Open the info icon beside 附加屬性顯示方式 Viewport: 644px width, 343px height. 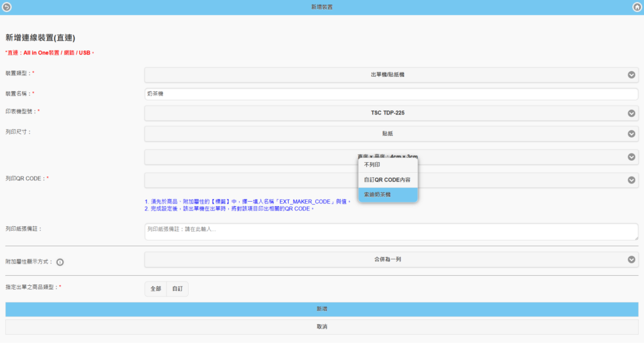coord(60,262)
